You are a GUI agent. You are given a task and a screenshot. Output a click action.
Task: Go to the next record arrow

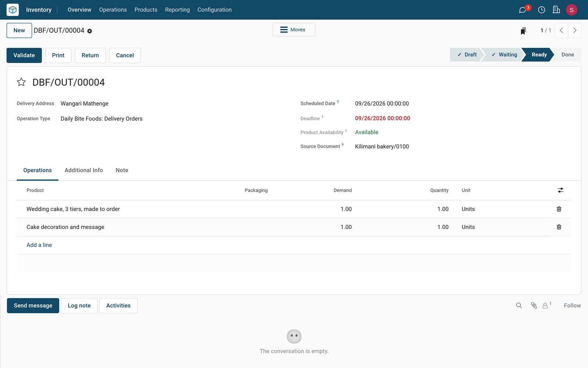(x=575, y=31)
